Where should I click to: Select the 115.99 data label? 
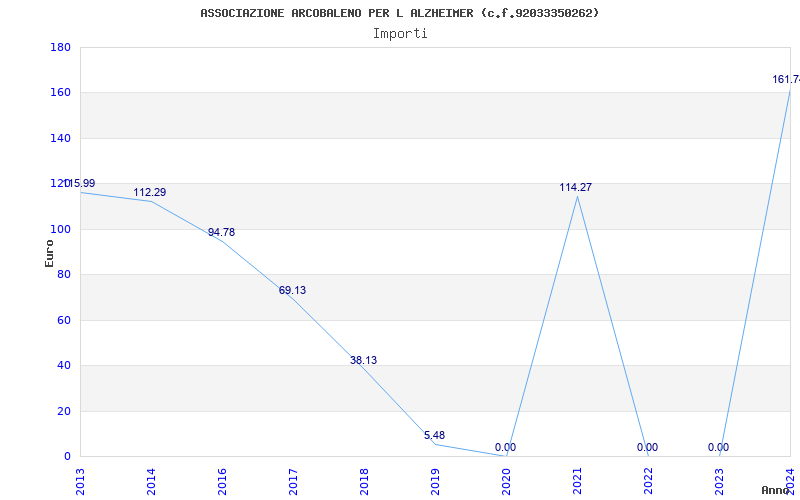pyautogui.click(x=80, y=183)
